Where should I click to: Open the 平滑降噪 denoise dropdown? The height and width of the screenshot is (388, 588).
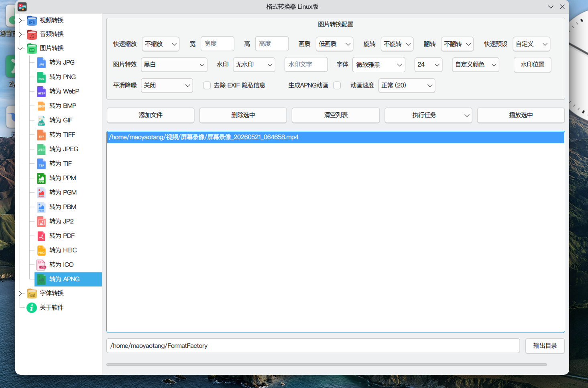coord(167,85)
